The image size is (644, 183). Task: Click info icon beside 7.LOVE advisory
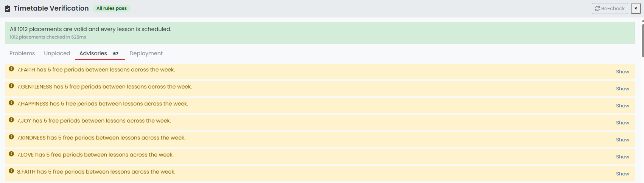point(11,154)
